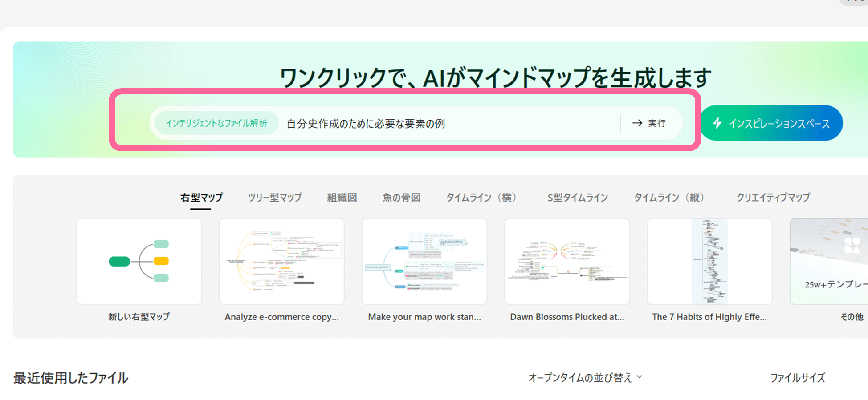
Task: Click Make your map work stan... label
Action: (x=424, y=317)
